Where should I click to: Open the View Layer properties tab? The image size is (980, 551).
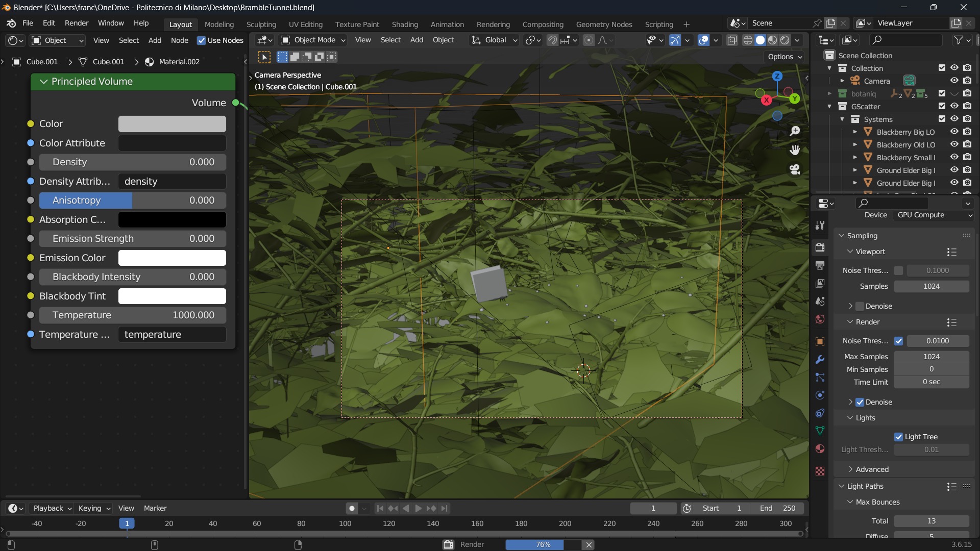point(820,283)
